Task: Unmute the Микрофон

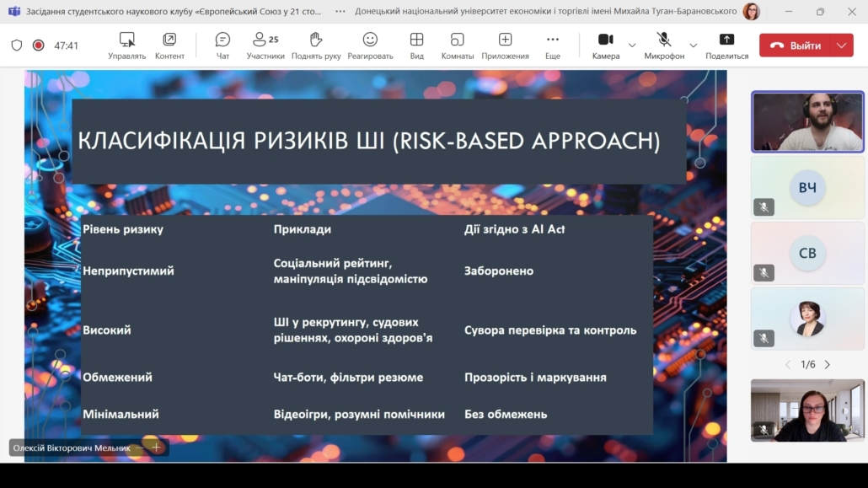Action: click(x=664, y=46)
